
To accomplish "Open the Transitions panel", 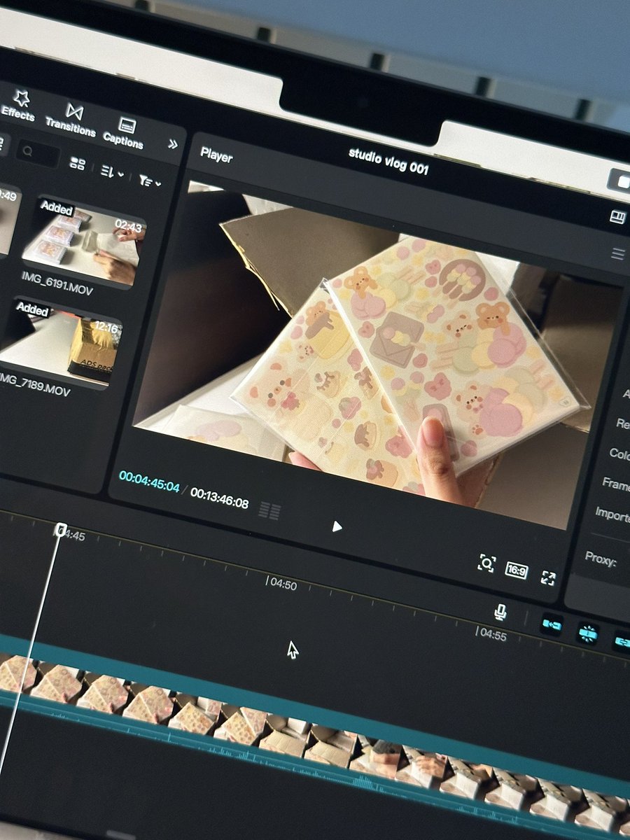I will tap(72, 118).
